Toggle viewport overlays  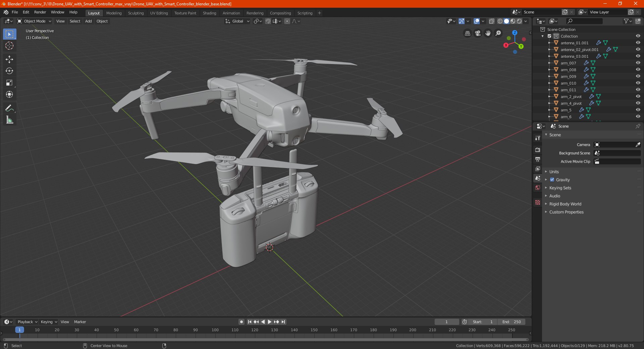(477, 21)
